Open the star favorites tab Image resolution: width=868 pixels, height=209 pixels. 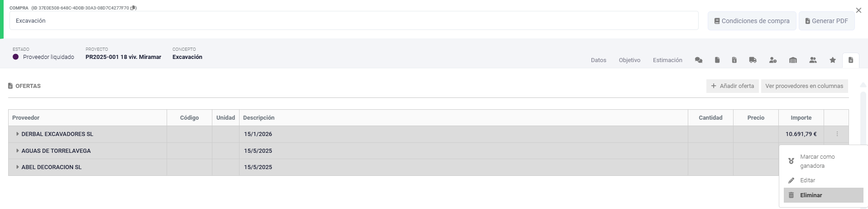(x=832, y=60)
